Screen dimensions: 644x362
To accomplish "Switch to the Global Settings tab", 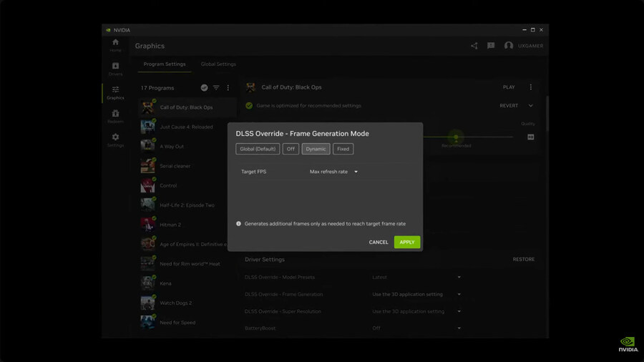I will click(218, 64).
